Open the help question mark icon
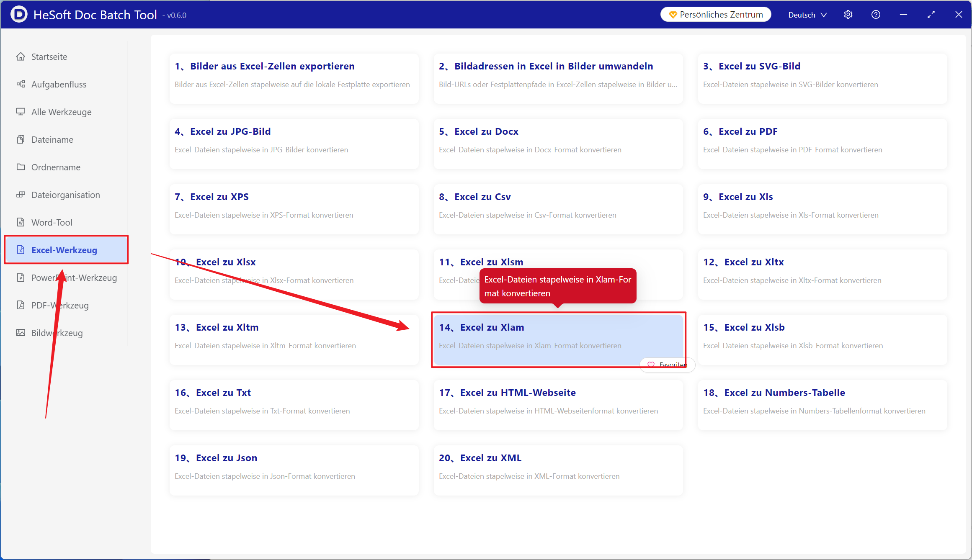This screenshot has width=972, height=560. [x=876, y=15]
